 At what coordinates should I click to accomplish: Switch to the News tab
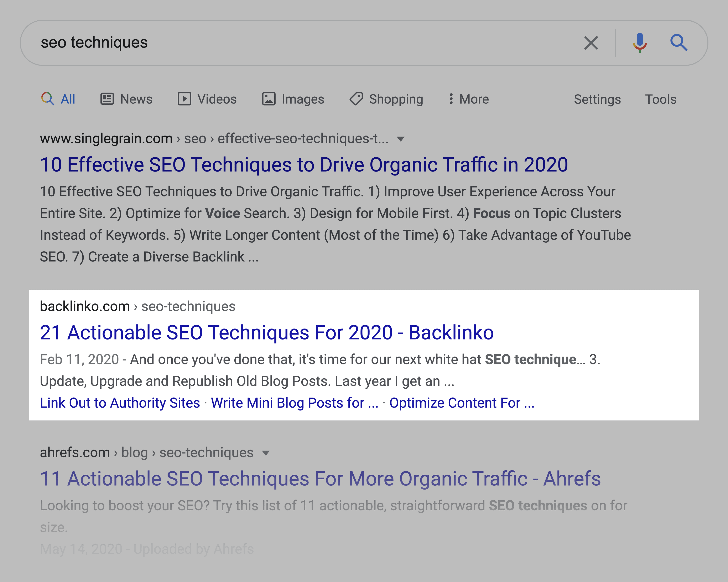[x=126, y=99]
